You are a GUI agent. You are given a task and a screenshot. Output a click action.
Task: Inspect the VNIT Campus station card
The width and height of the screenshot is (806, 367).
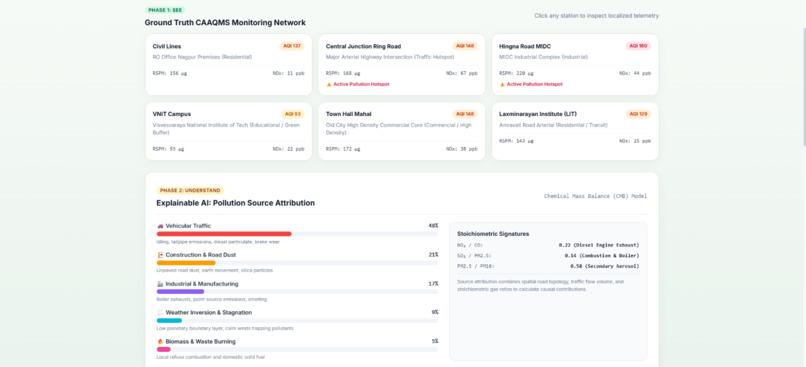pos(228,131)
